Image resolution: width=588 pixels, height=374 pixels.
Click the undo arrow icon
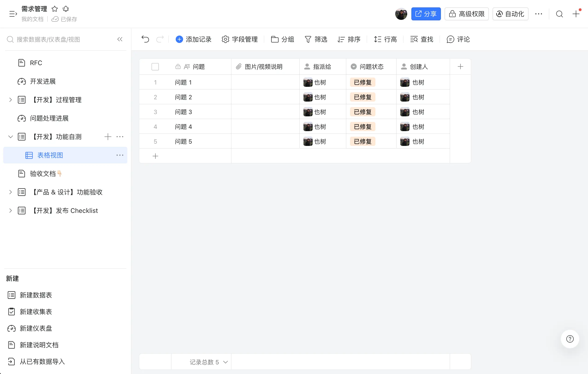point(145,39)
